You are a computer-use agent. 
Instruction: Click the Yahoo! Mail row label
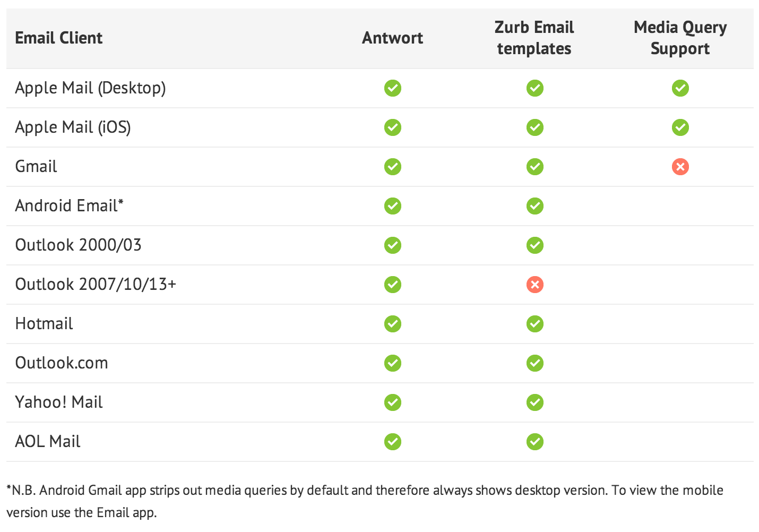[59, 402]
